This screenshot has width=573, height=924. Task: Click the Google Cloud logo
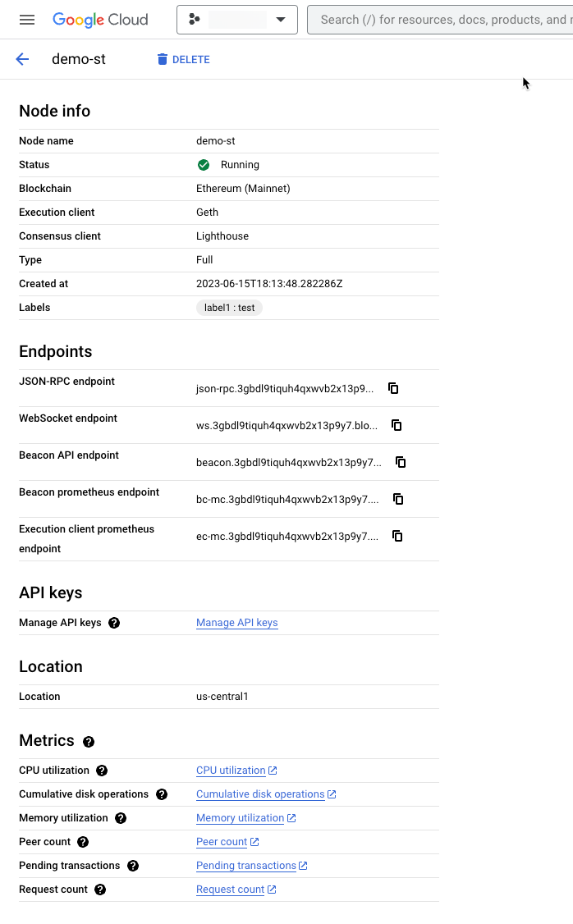(100, 19)
